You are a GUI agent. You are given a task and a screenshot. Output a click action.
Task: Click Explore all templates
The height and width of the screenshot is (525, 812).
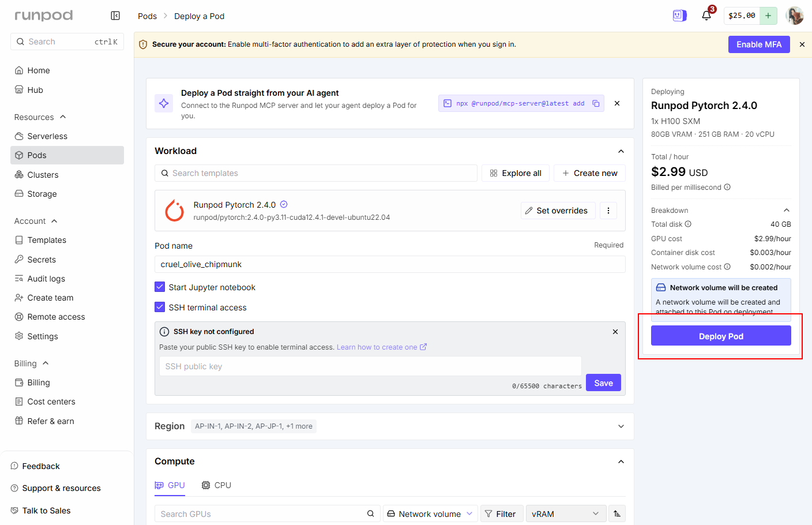click(x=516, y=173)
